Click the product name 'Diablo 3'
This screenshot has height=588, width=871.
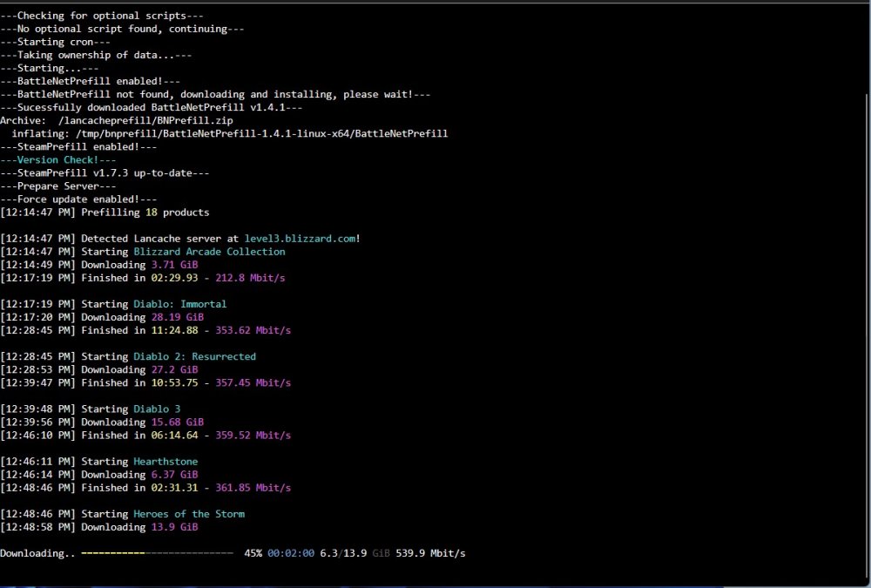(157, 409)
